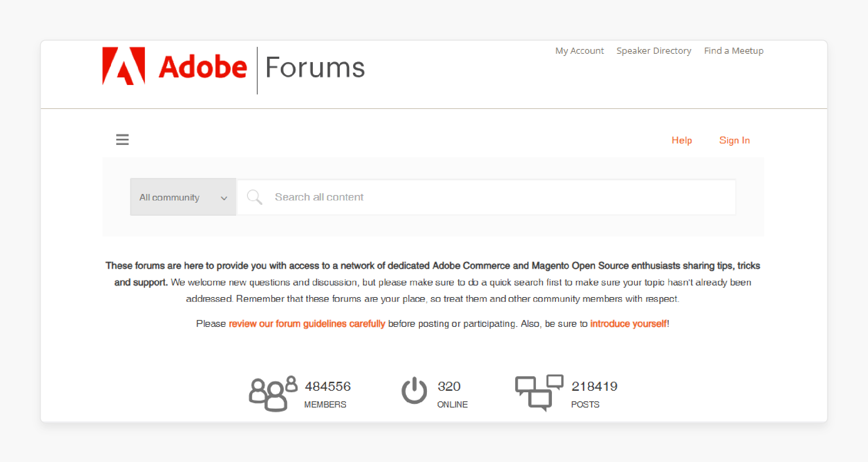Open the All Community filter selector
This screenshot has height=462, width=868.
(x=181, y=197)
